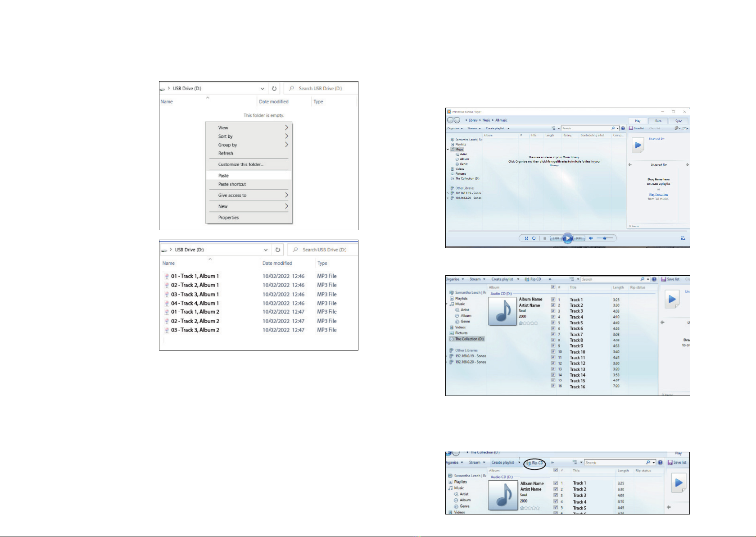Open address bar dropdown in empty USB Drive window

pyautogui.click(x=263, y=88)
